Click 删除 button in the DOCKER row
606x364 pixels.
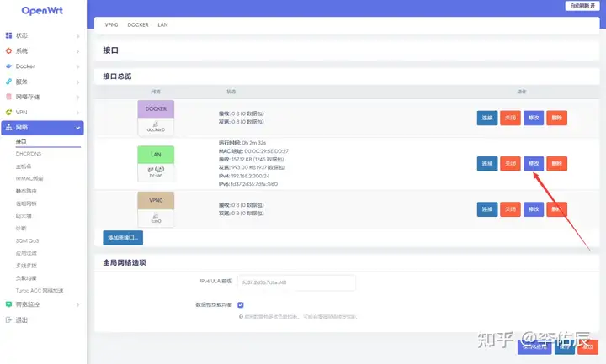556,118
